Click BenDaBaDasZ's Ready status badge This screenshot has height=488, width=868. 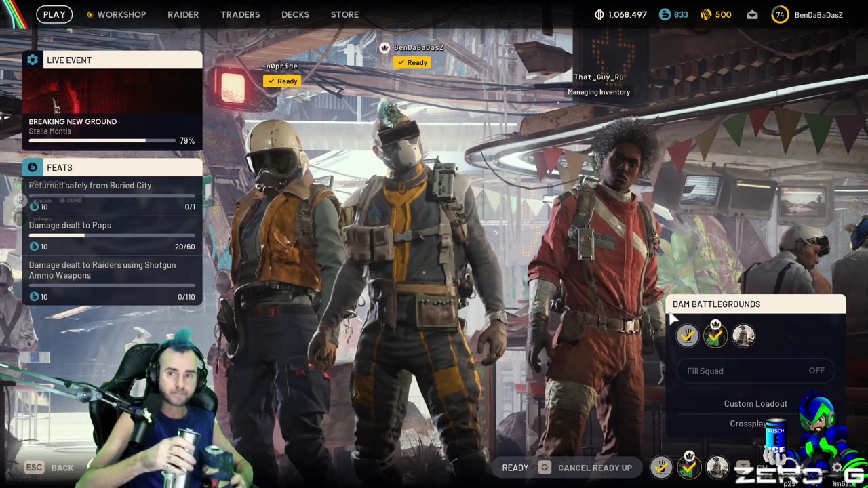coord(412,62)
